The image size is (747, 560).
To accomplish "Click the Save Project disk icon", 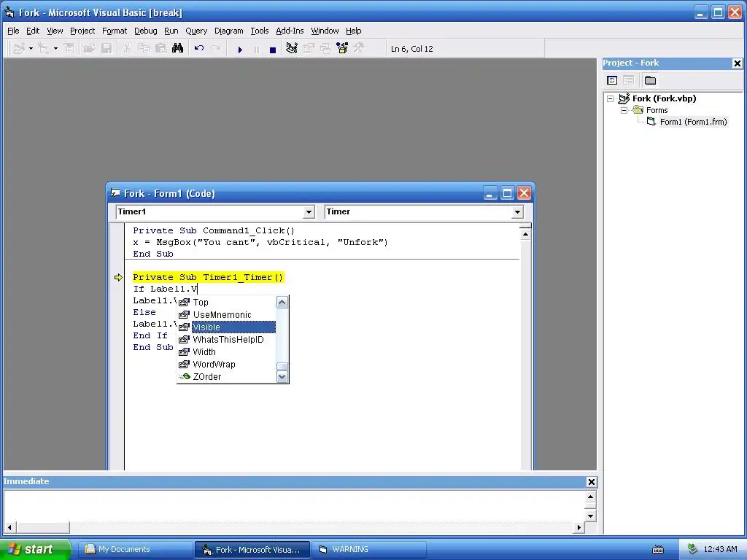I will (107, 49).
